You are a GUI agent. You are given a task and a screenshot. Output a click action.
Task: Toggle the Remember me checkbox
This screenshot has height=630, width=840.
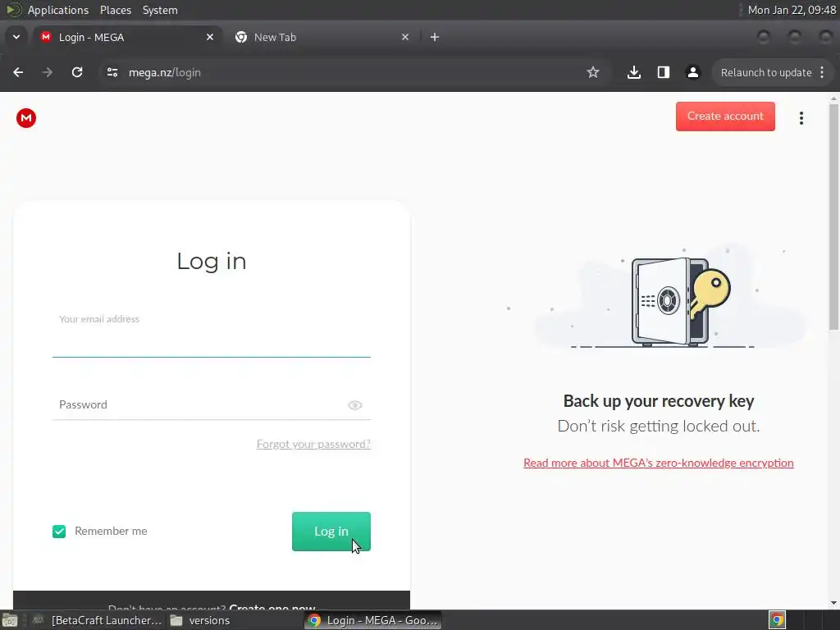[59, 531]
